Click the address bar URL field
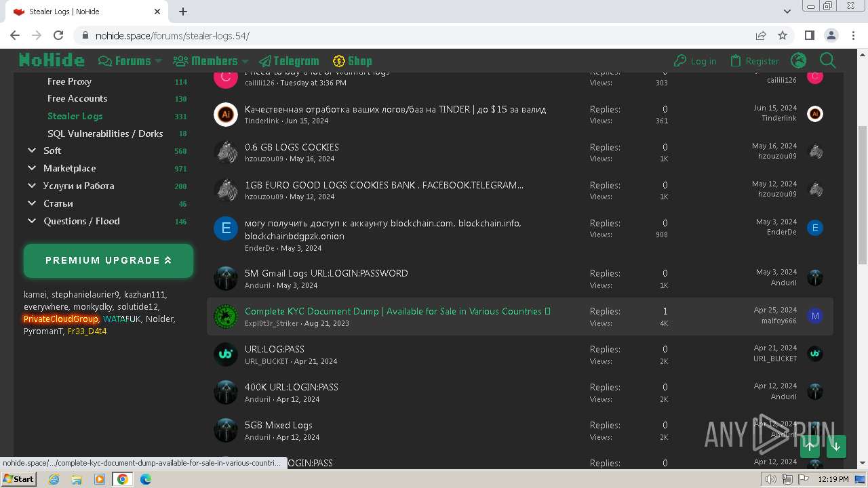This screenshot has height=488, width=868. 414,35
